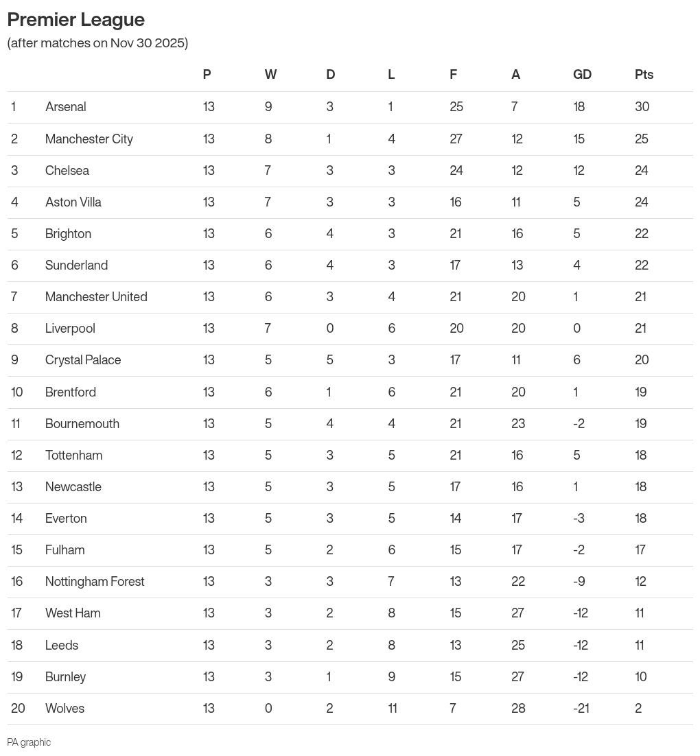Screen dimensions: 700x756
Task: Open the Aston Villa entry
Action: pos(73,202)
